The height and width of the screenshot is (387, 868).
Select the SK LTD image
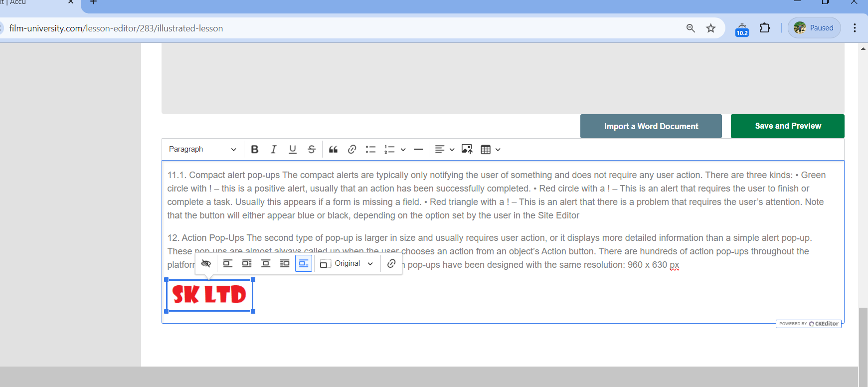pyautogui.click(x=209, y=295)
